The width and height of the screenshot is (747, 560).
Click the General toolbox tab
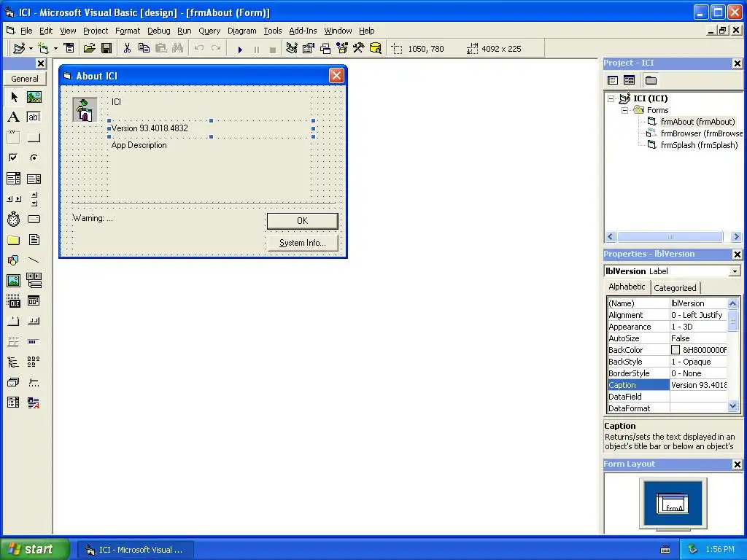click(x=25, y=79)
